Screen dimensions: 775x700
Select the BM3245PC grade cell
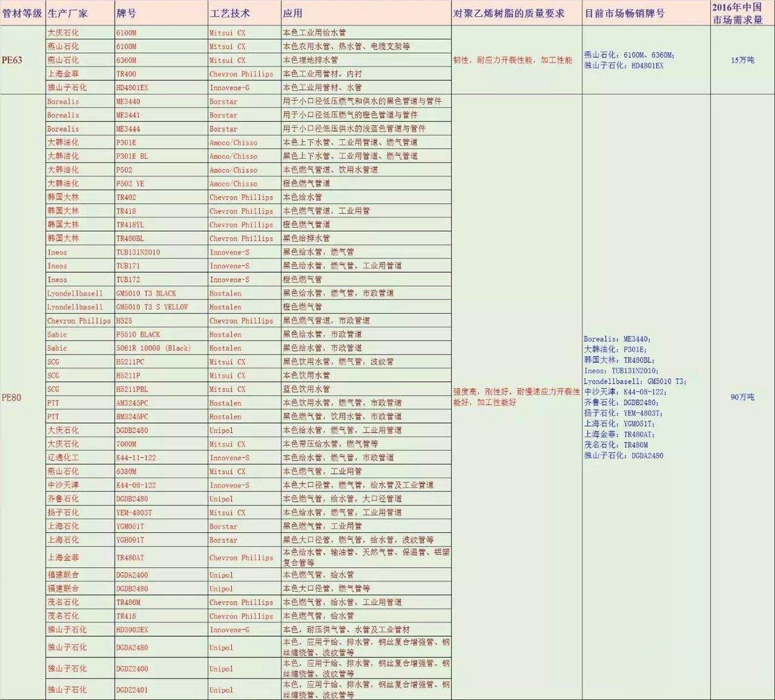[161, 416]
